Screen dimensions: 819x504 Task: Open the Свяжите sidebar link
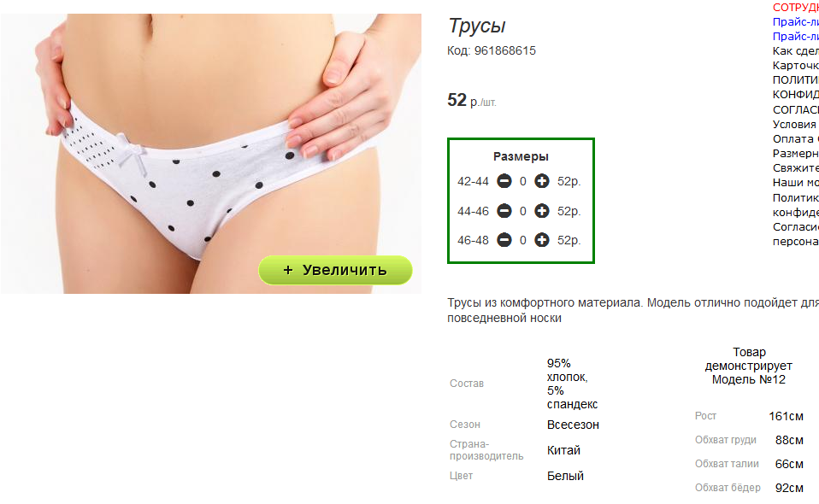tap(796, 168)
